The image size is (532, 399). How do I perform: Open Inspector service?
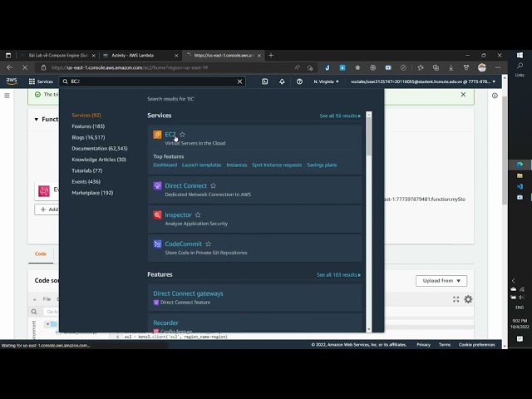pyautogui.click(x=178, y=214)
